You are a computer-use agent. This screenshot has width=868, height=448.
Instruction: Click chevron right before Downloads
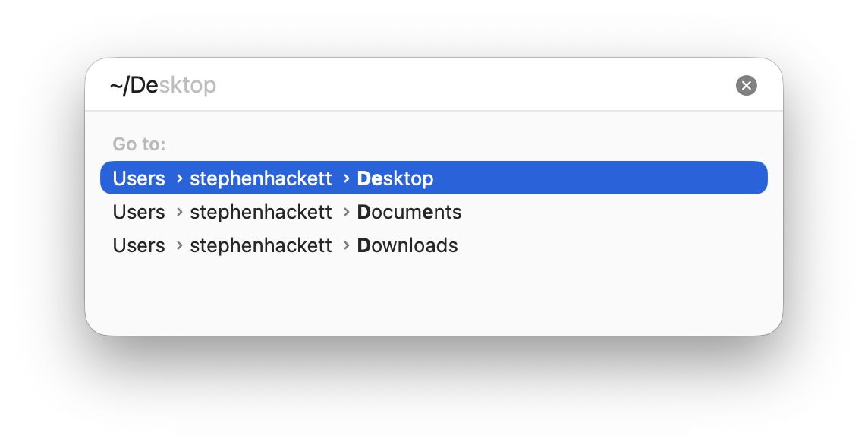346,245
